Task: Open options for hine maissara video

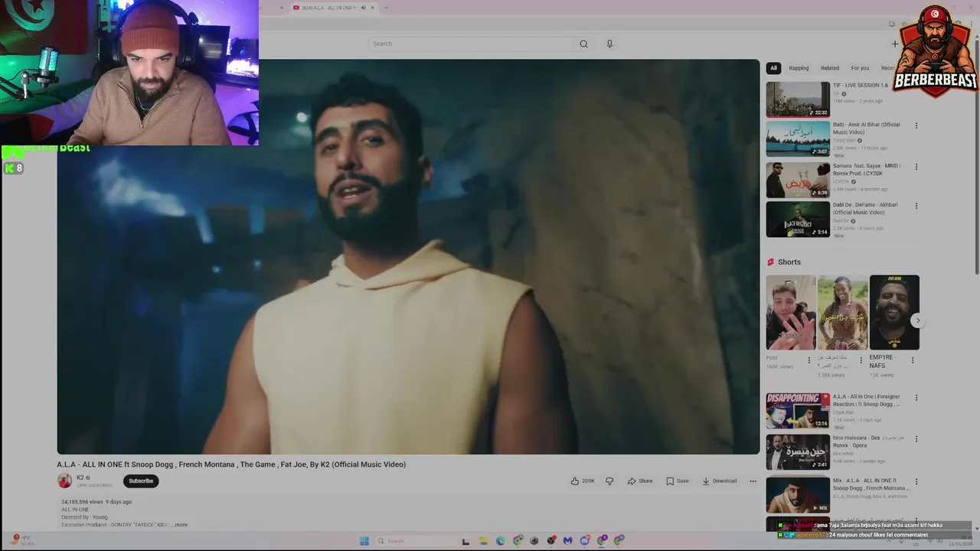Action: pyautogui.click(x=916, y=439)
